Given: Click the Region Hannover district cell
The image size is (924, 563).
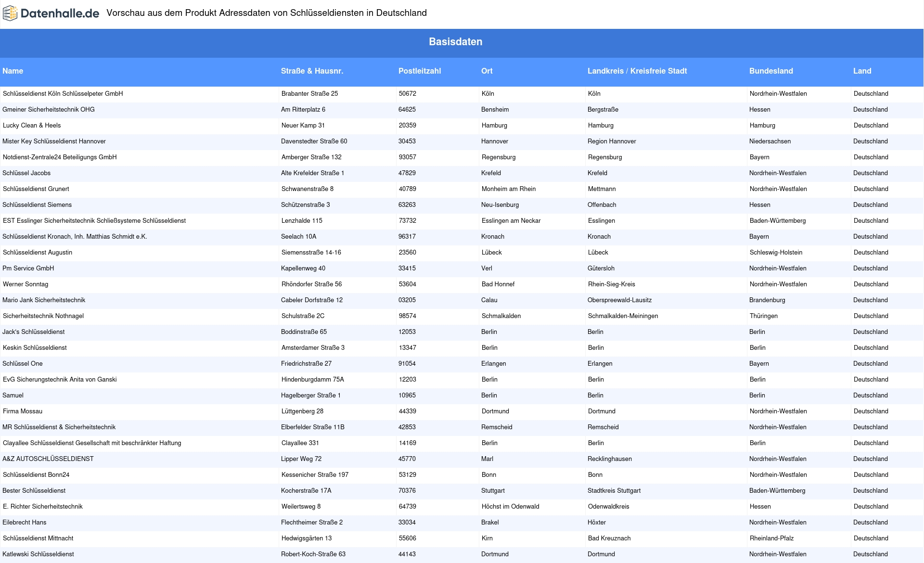Looking at the screenshot, I should point(612,141).
